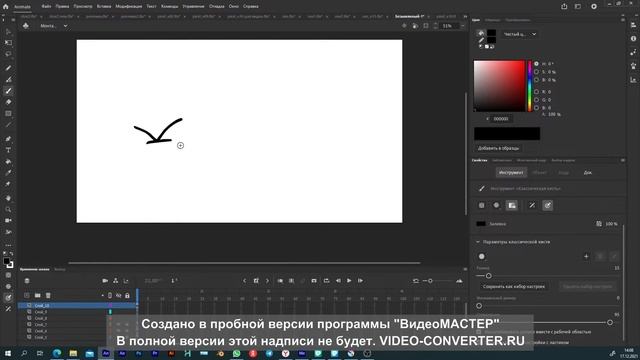Select the Selection arrow tool
This screenshot has width=640, height=360.
8,31
